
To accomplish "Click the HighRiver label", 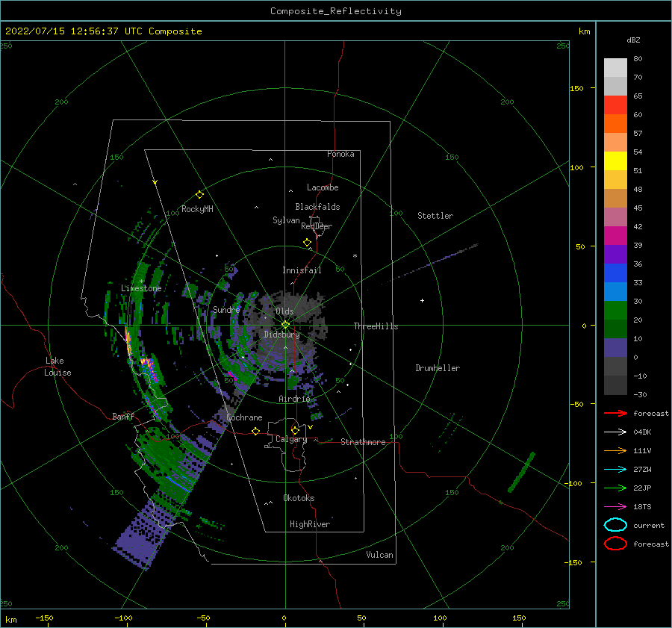I will tap(310, 524).
